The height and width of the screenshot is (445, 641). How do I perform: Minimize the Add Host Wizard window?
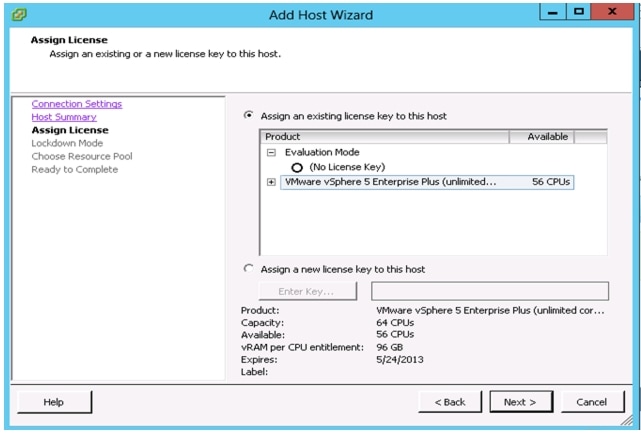(x=553, y=12)
